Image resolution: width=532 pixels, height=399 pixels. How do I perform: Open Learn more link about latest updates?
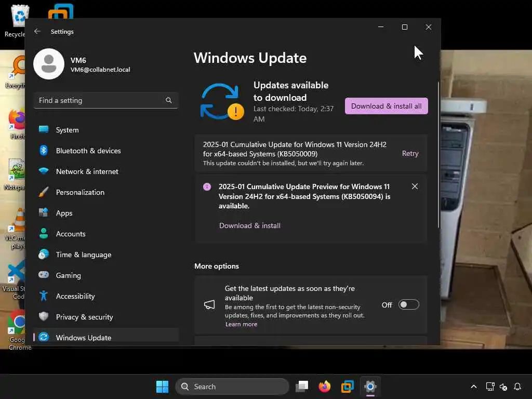pos(241,324)
